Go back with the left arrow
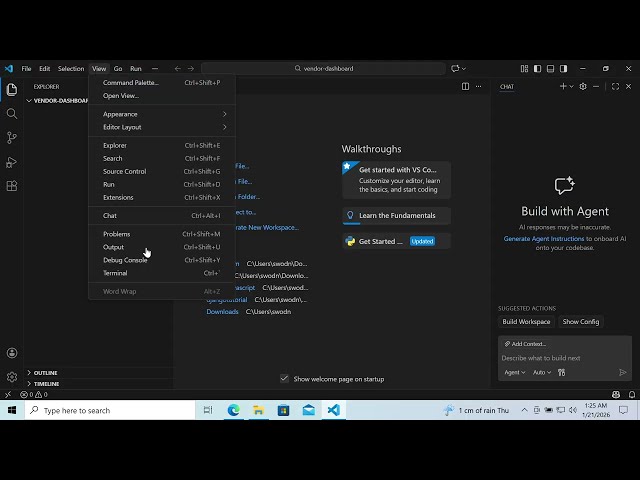Viewport: 640px width, 480px height. (x=178, y=69)
